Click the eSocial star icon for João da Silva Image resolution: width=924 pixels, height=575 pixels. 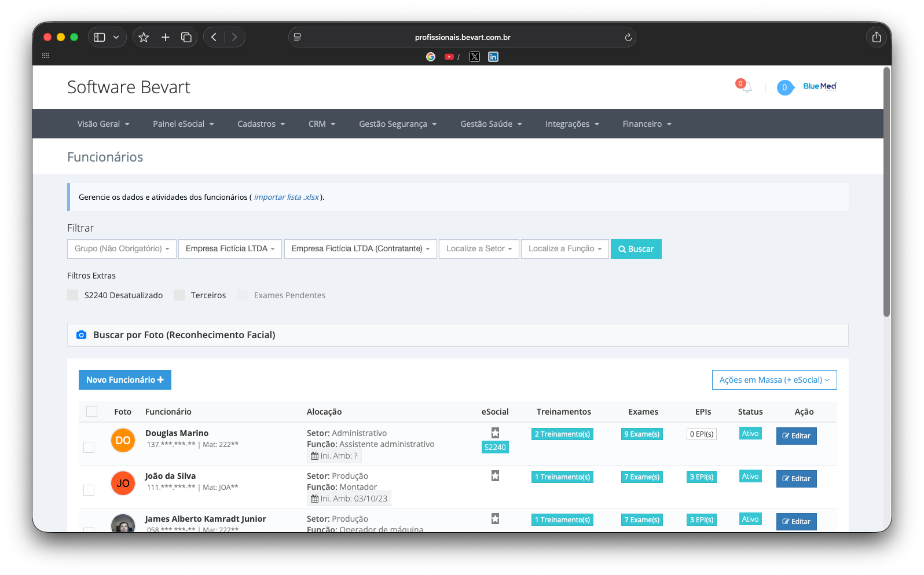495,475
